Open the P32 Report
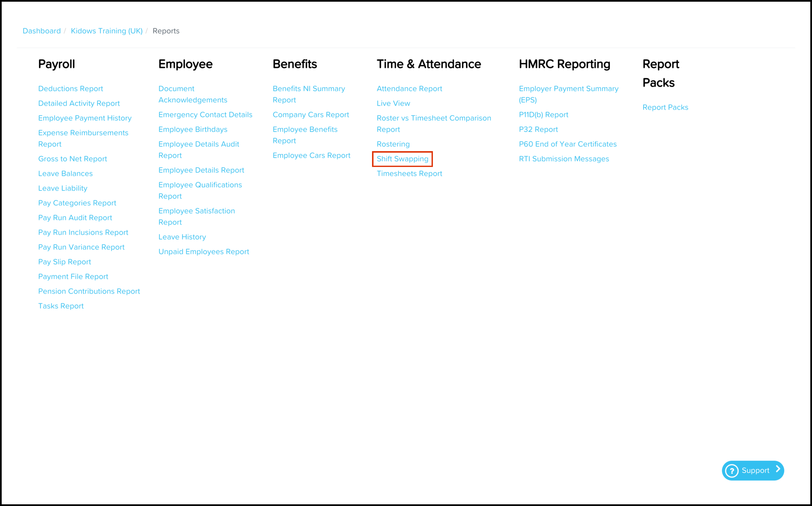Viewport: 812px width, 506px height. [538, 130]
